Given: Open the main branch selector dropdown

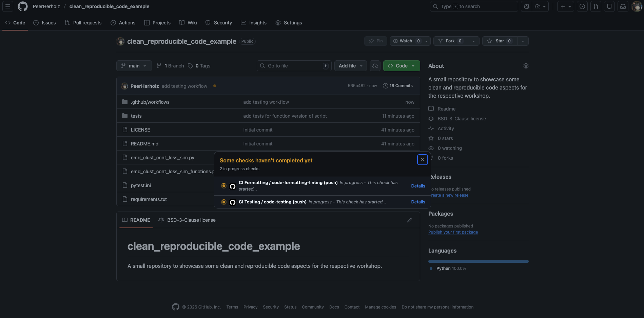Looking at the screenshot, I should pos(134,66).
